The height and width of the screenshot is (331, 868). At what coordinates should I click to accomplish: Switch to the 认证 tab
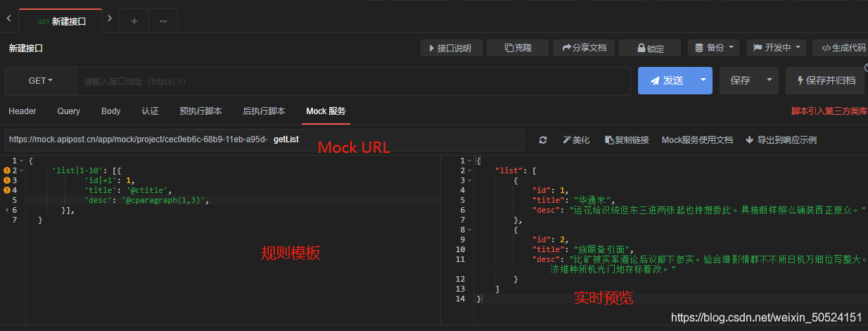pyautogui.click(x=151, y=111)
